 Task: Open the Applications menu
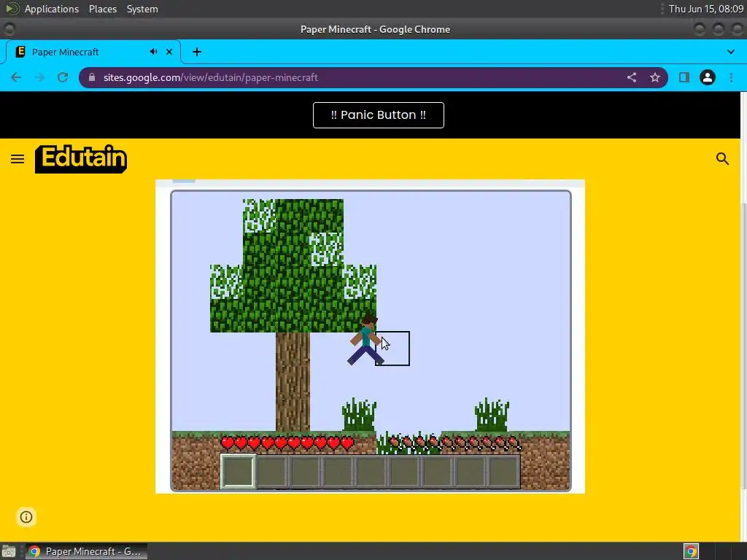coord(52,9)
